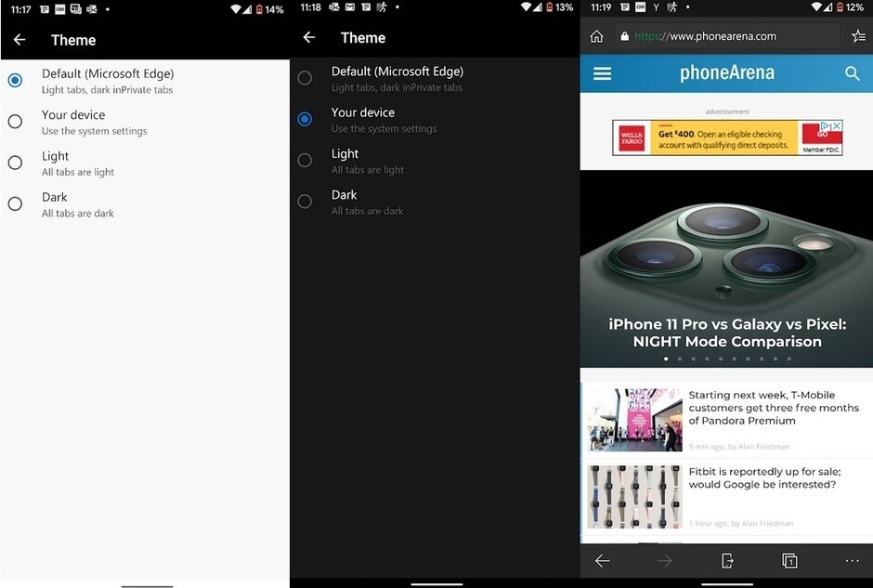
Task: Tap the Wi-Fi signal icon on the middle screen
Action: point(526,7)
